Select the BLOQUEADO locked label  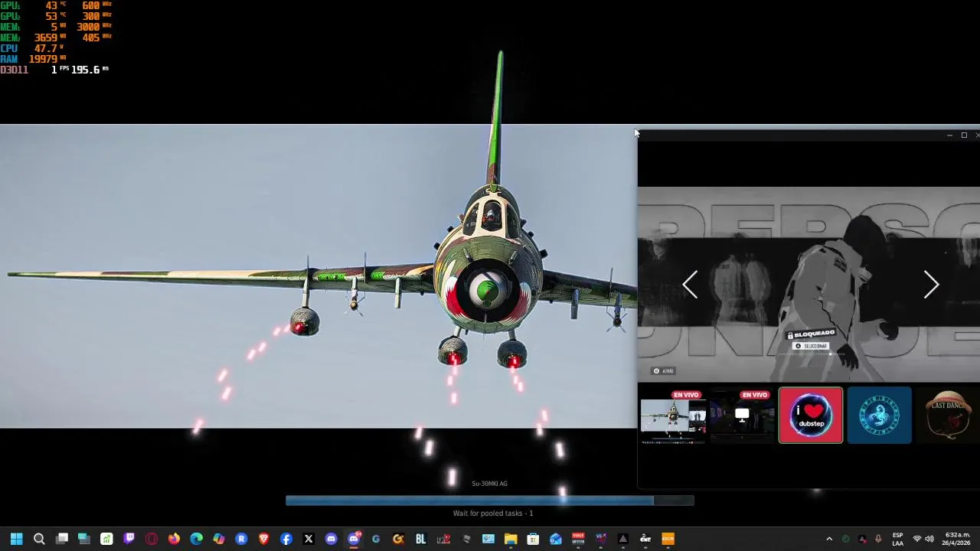(x=811, y=334)
